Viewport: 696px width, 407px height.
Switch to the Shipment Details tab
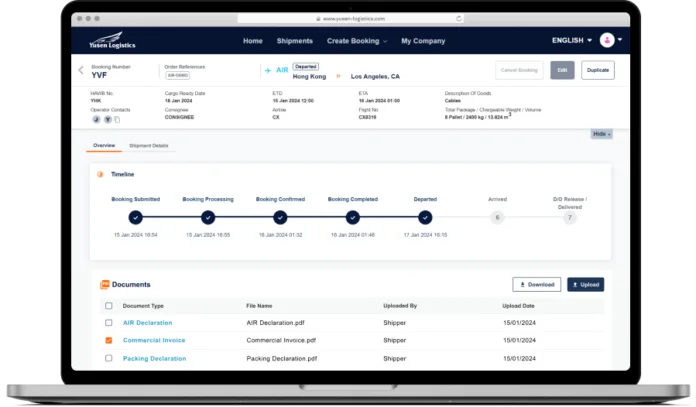pos(149,146)
